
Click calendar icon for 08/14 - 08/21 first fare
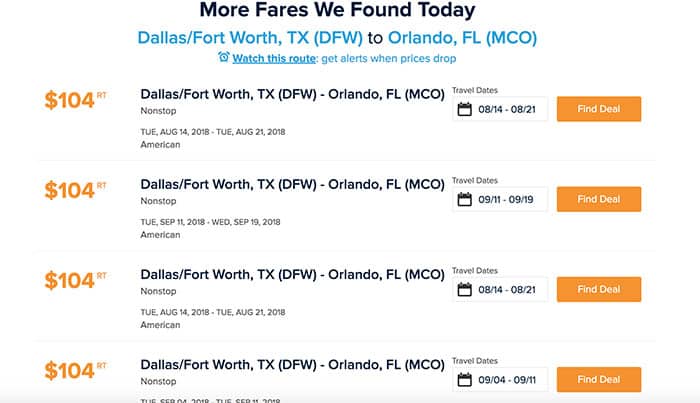click(465, 109)
